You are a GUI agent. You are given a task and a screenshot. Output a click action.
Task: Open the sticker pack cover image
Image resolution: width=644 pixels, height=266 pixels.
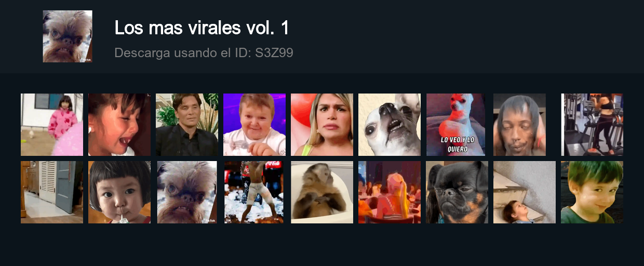pyautogui.click(x=68, y=36)
